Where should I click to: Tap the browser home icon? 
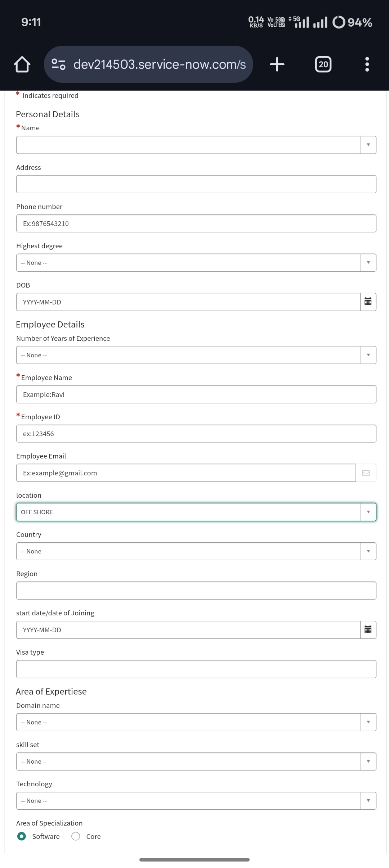tap(22, 64)
